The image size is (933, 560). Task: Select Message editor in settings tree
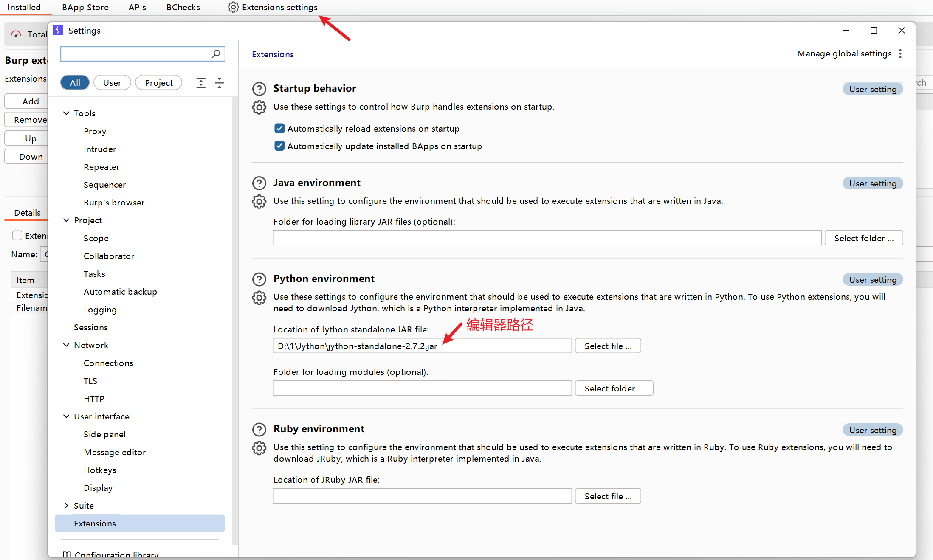point(115,452)
